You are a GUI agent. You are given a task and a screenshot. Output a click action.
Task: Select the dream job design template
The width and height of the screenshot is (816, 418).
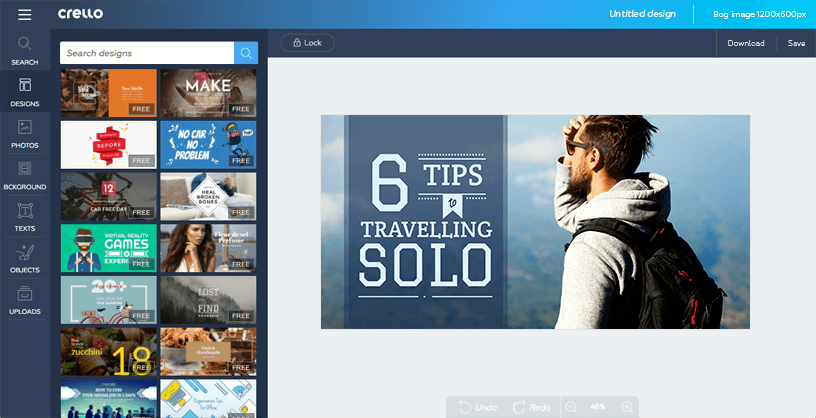pos(109,399)
